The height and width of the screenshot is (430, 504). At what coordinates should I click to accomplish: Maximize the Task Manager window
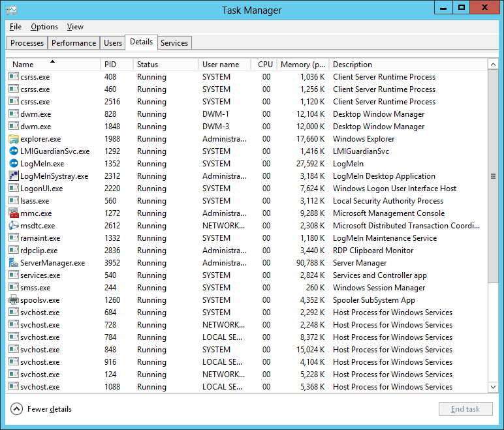(x=462, y=7)
